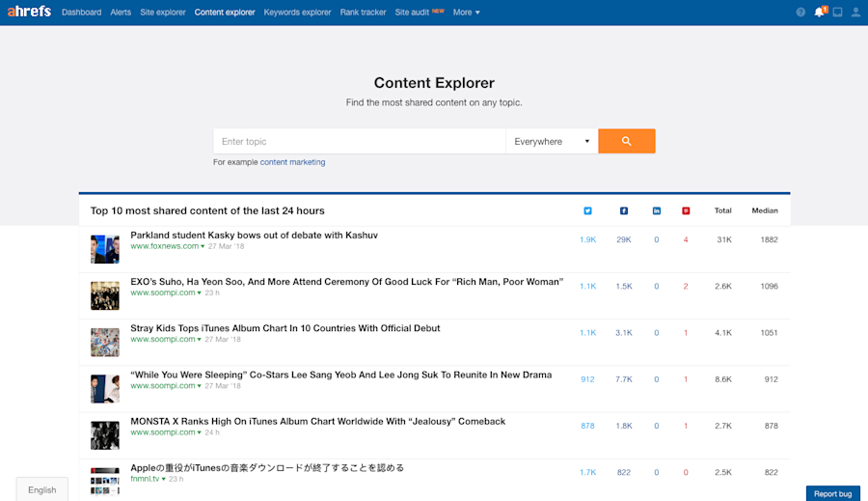Click Facebook count 1.8K for MONSTA X
This screenshot has width=868, height=501.
[x=624, y=426]
